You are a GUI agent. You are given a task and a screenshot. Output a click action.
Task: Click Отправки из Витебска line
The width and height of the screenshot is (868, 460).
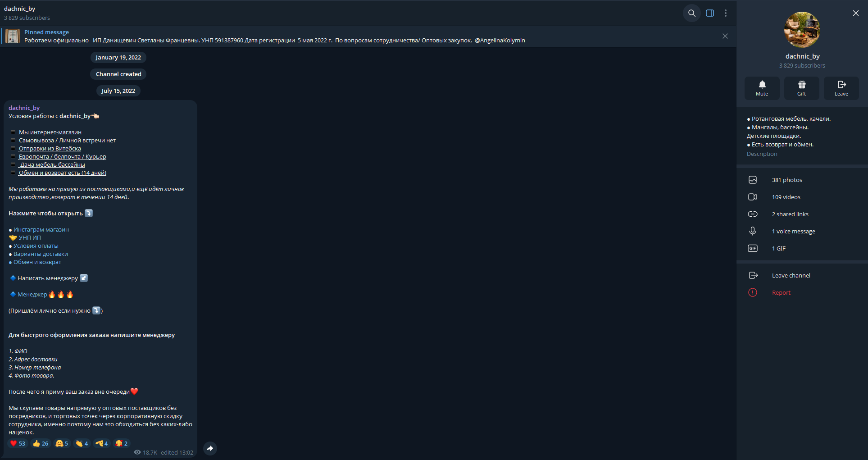[x=50, y=148]
